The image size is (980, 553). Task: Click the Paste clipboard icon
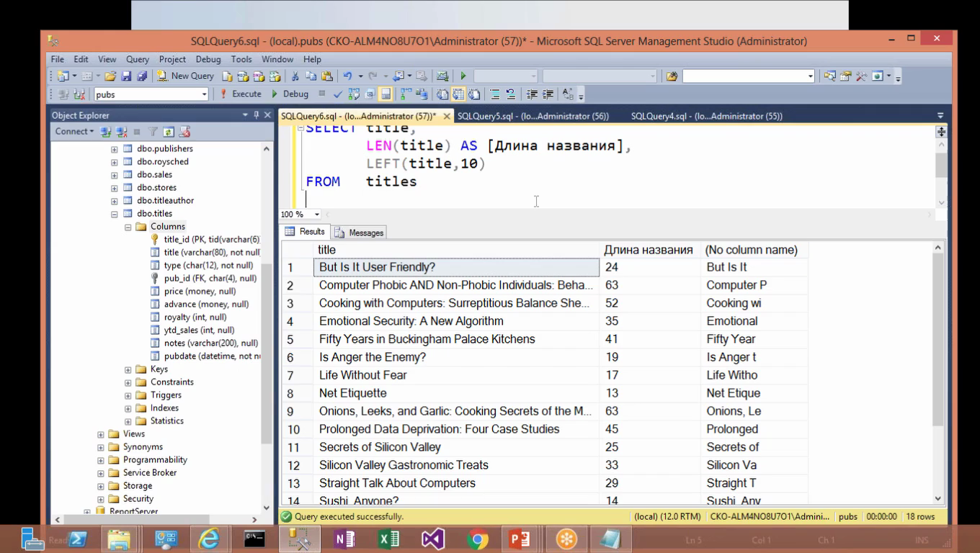click(327, 76)
